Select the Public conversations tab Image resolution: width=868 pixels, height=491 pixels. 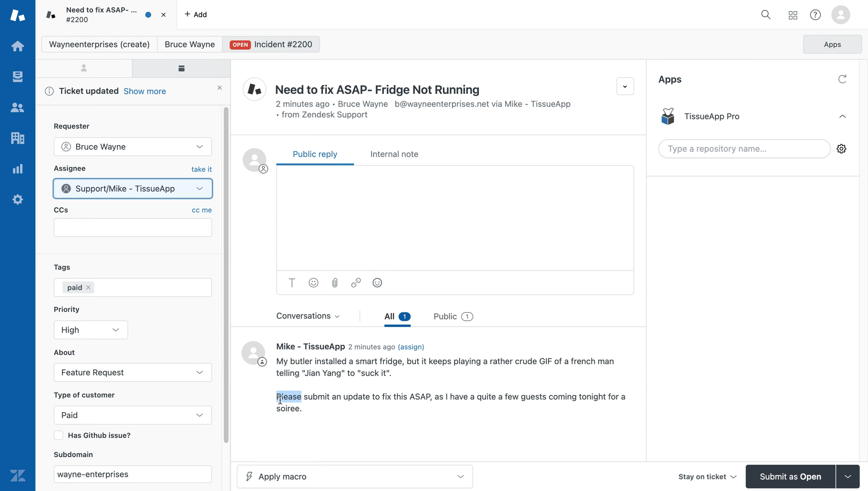pos(453,317)
